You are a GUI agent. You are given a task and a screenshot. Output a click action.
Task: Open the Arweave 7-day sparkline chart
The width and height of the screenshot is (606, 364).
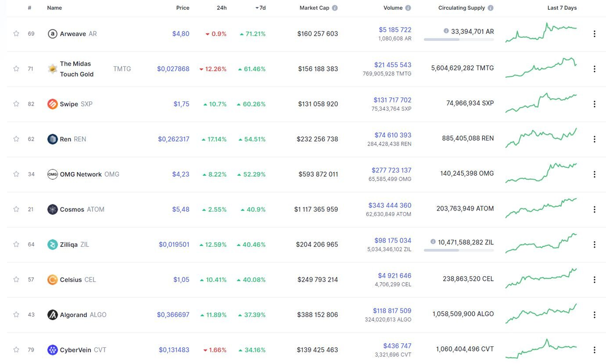point(541,32)
